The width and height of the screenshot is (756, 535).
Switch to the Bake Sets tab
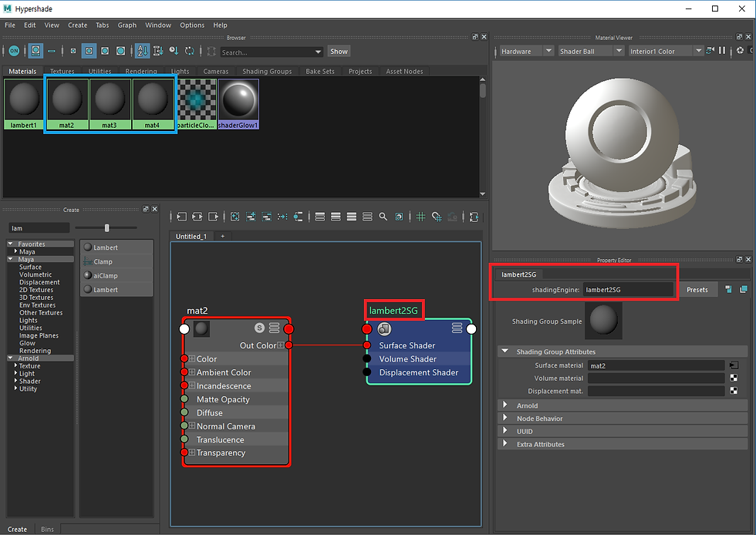point(320,72)
